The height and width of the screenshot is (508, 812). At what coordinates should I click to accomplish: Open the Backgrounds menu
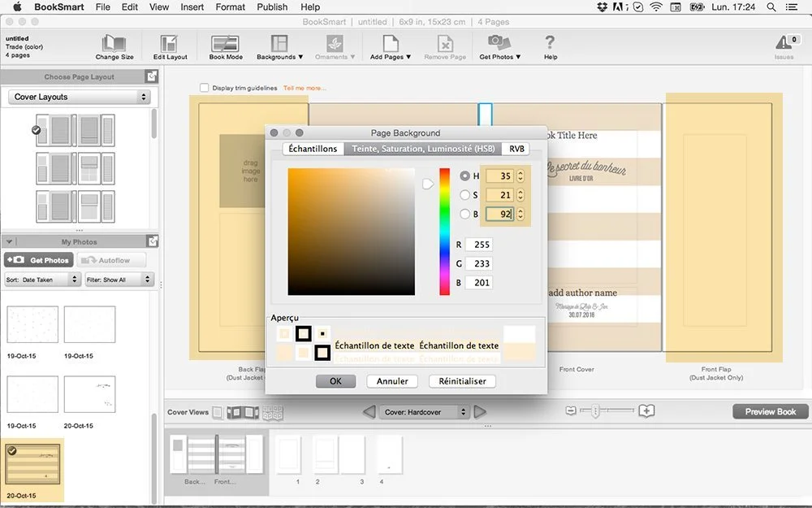[x=279, y=47]
